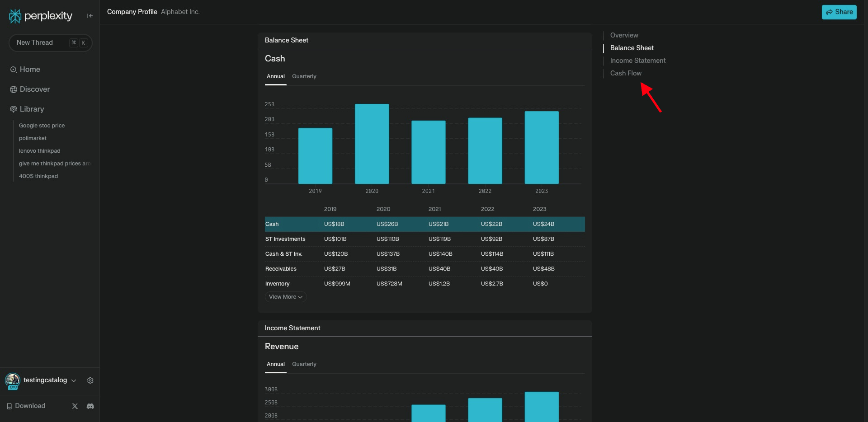Open the Library section
Viewport: 868px width, 422px height.
[32, 109]
